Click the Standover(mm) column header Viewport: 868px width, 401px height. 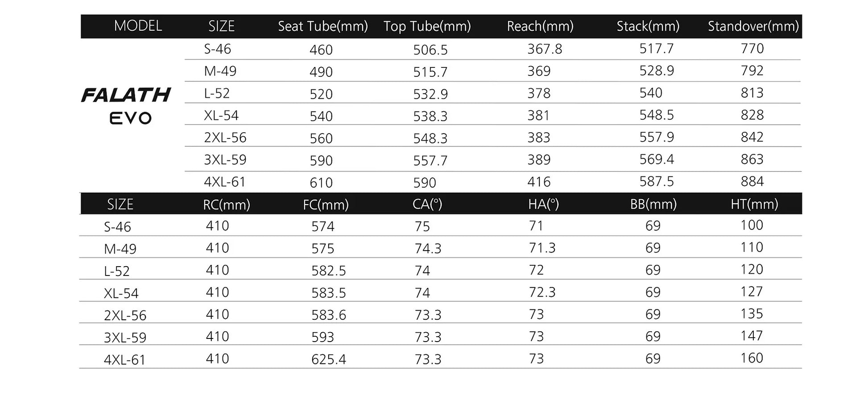[753, 26]
